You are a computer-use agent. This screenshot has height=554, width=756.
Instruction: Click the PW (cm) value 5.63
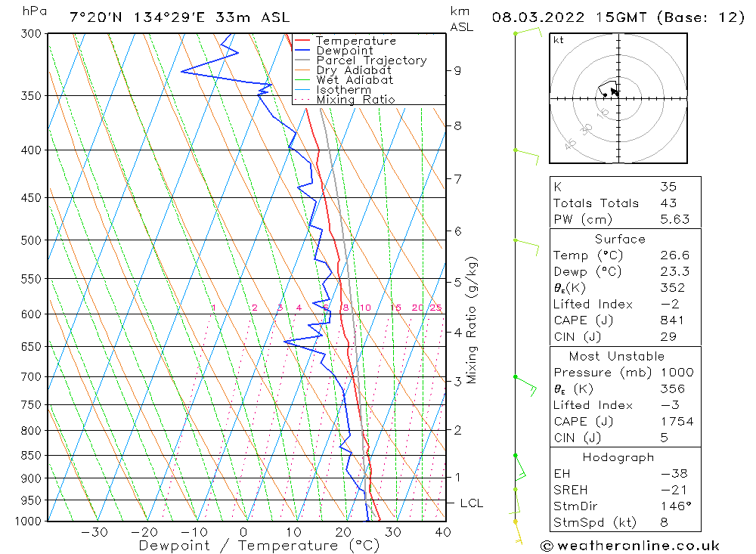674,219
